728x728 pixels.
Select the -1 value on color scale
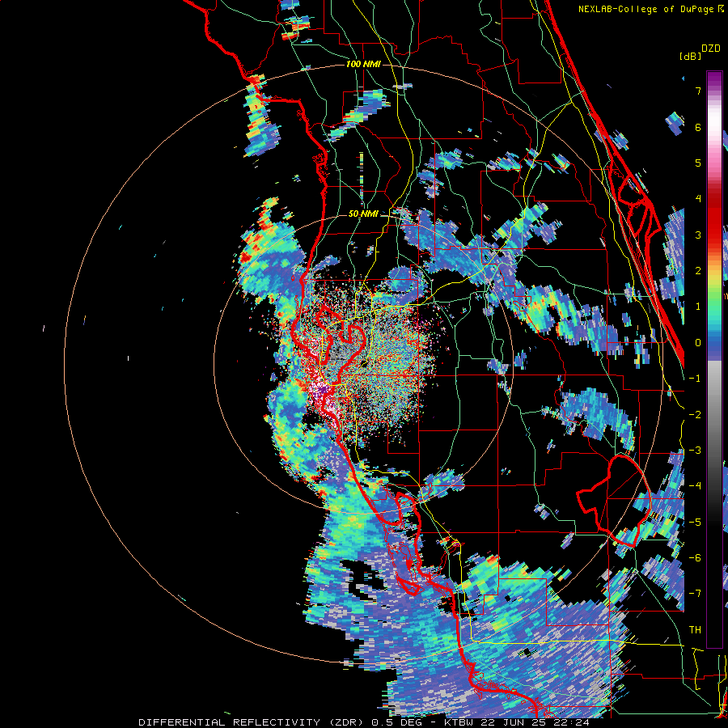pos(695,379)
